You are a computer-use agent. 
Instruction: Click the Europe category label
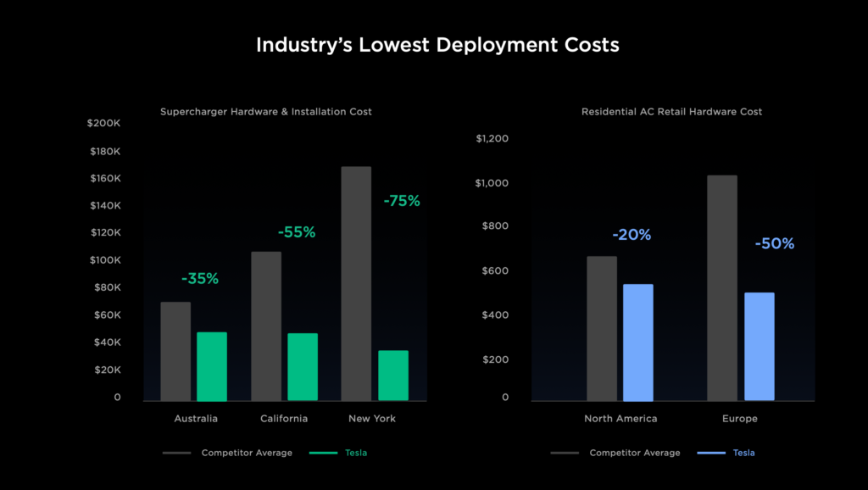[x=739, y=419]
